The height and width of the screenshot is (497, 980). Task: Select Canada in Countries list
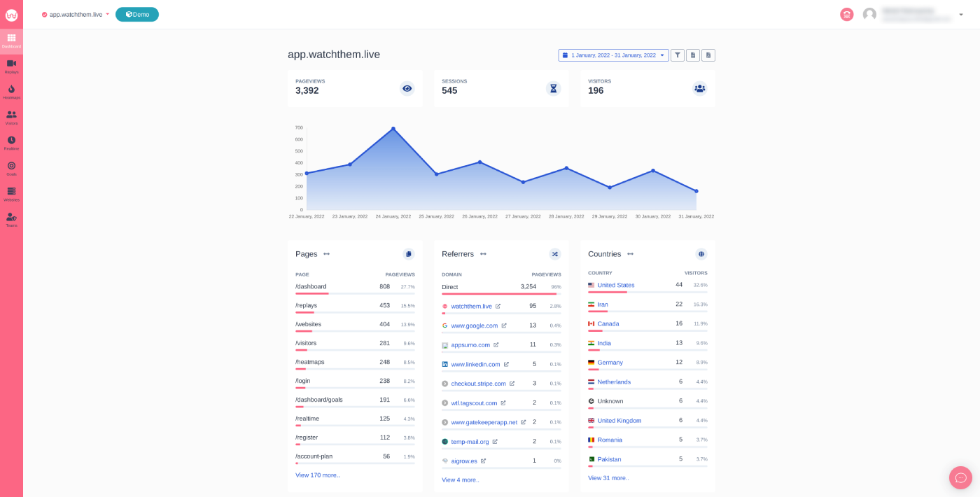(608, 324)
